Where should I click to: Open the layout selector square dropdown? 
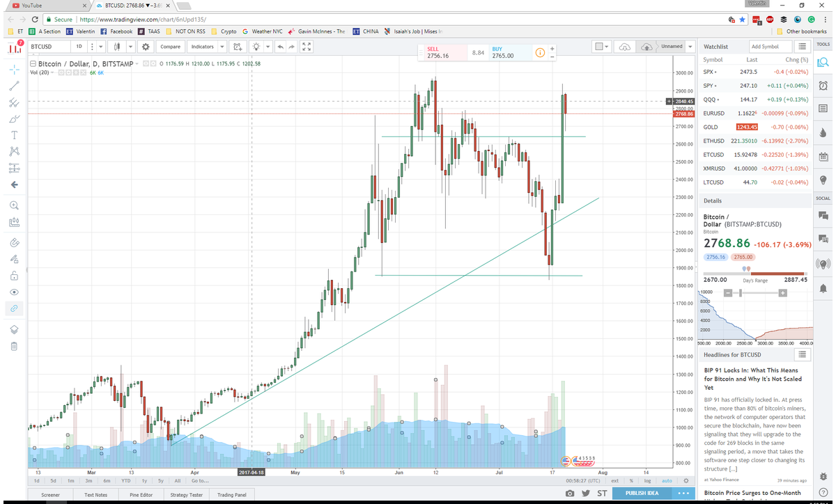coord(601,47)
